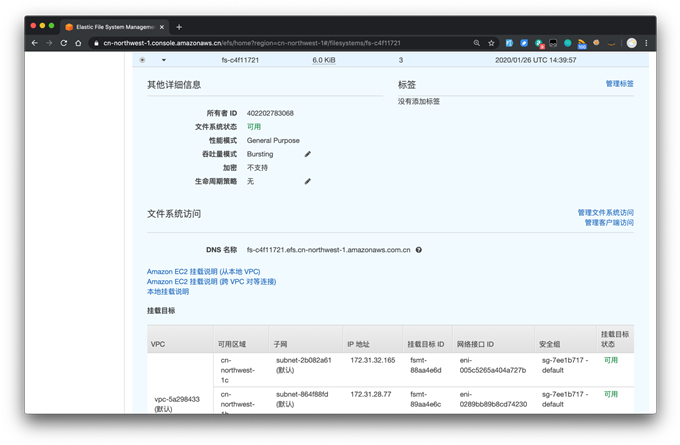The width and height of the screenshot is (680, 445).
Task: Open the blue pencil note extension
Action: pyautogui.click(x=524, y=43)
